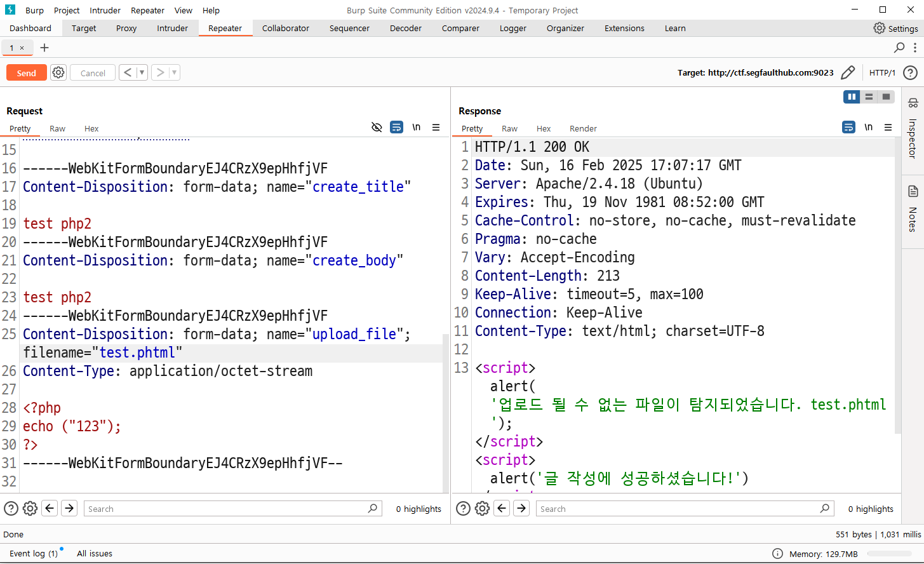The width and height of the screenshot is (924, 564).
Task: Open Response search help icon
Action: [x=464, y=509]
